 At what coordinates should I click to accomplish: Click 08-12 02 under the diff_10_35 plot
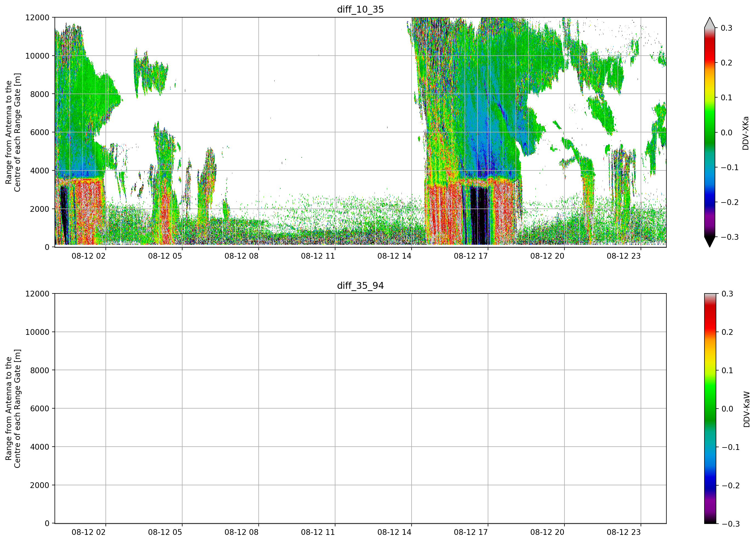coord(89,256)
